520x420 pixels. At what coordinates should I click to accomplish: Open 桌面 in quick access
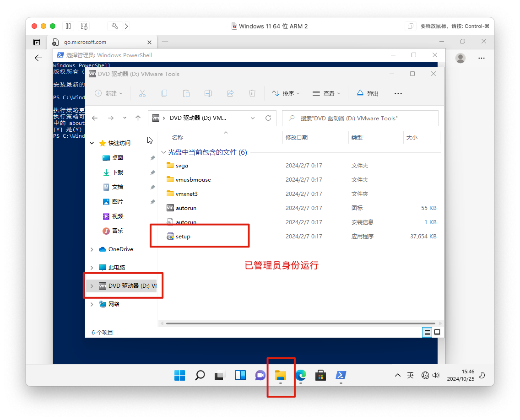point(113,158)
